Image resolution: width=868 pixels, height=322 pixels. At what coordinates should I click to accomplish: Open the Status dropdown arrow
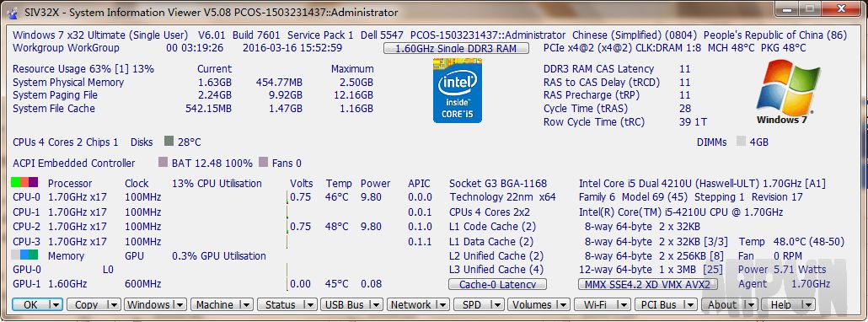click(x=310, y=304)
